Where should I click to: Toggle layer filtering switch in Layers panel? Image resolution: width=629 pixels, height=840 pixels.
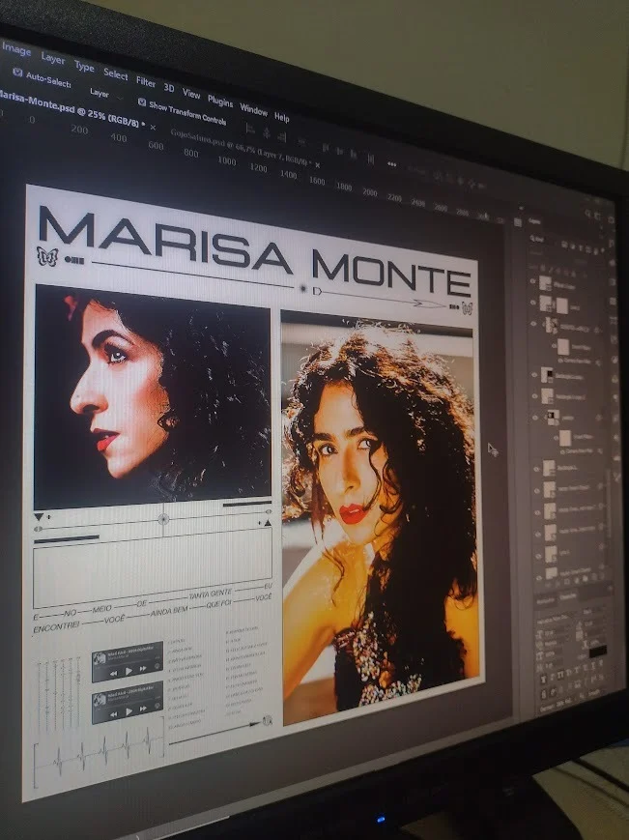tap(602, 250)
